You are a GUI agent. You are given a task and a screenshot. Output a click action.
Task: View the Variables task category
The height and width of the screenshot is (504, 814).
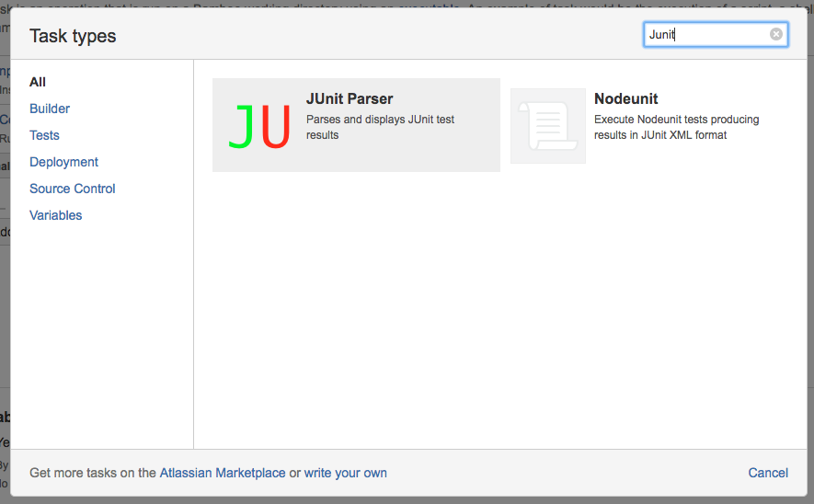click(x=55, y=215)
